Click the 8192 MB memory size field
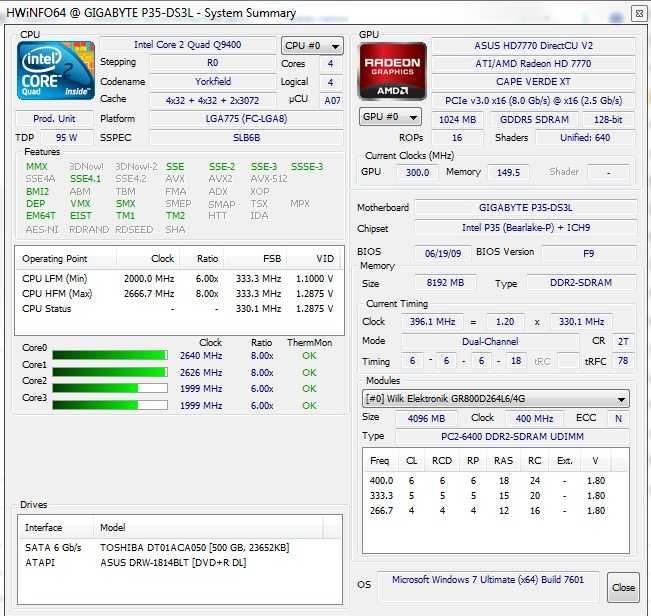This screenshot has height=616, width=651. tap(445, 283)
